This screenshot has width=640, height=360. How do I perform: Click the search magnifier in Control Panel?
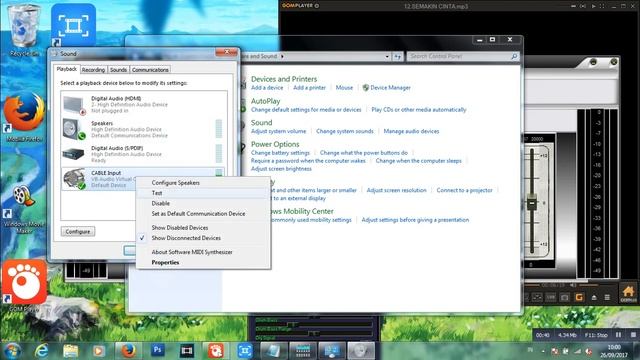514,56
